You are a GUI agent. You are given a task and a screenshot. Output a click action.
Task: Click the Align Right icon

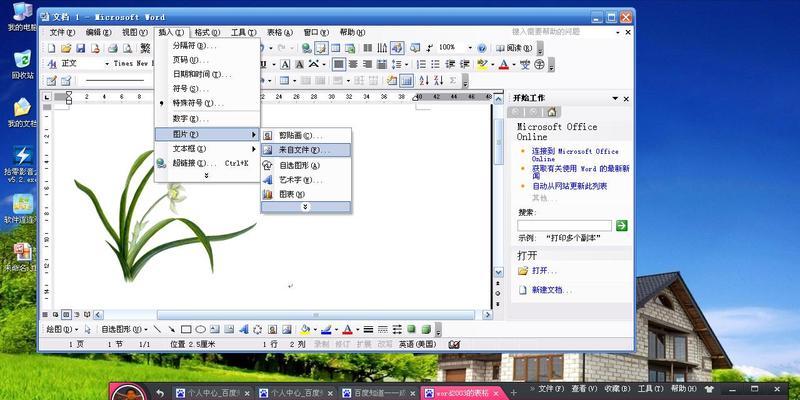pyautogui.click(x=367, y=65)
